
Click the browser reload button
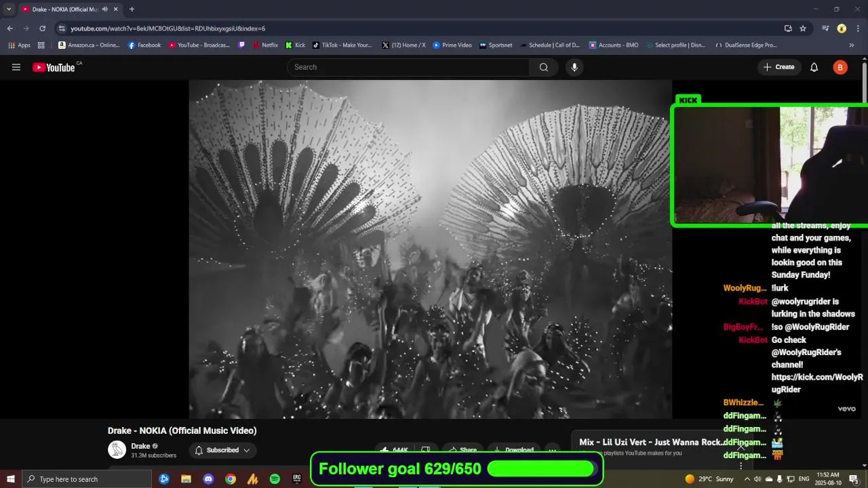tap(42, 28)
